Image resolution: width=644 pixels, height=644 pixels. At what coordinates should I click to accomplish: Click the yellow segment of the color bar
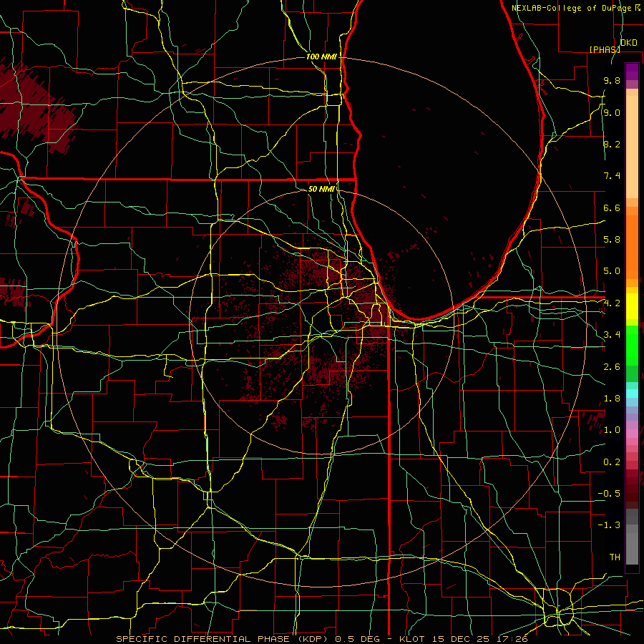pyautogui.click(x=632, y=306)
